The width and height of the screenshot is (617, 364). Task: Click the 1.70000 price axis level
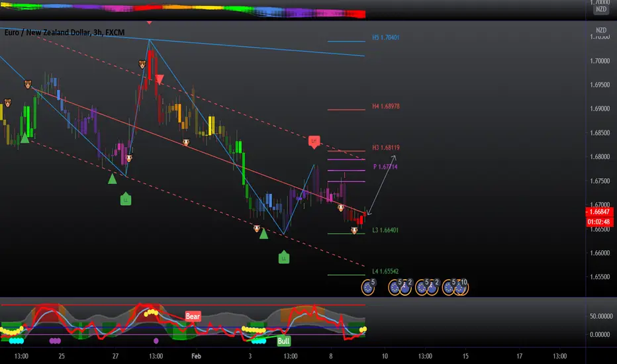click(600, 61)
